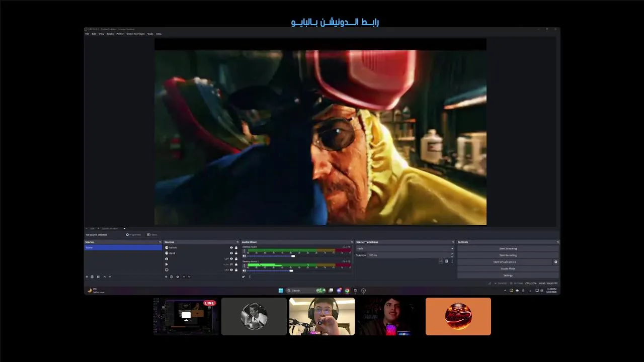
Task: Open the Tools menu
Action: [x=150, y=34]
